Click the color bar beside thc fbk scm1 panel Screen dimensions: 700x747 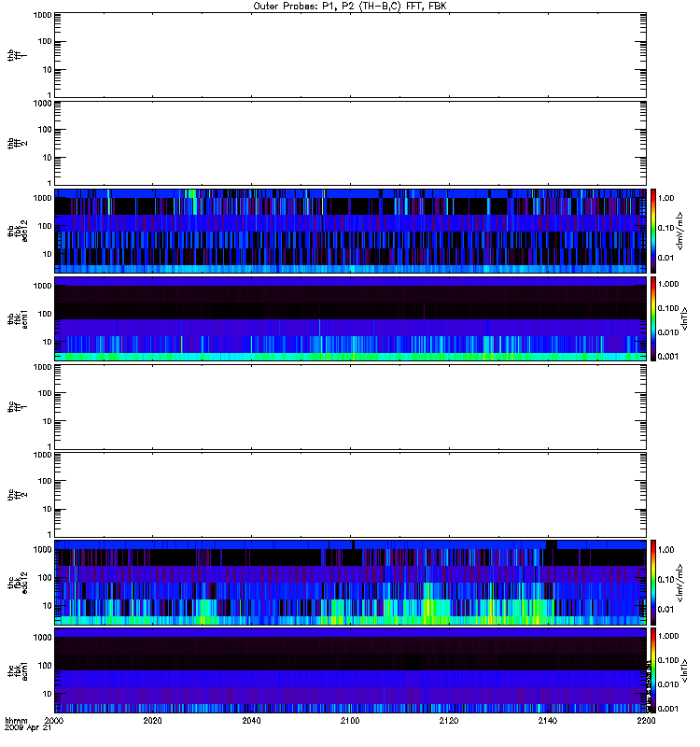coord(653,670)
